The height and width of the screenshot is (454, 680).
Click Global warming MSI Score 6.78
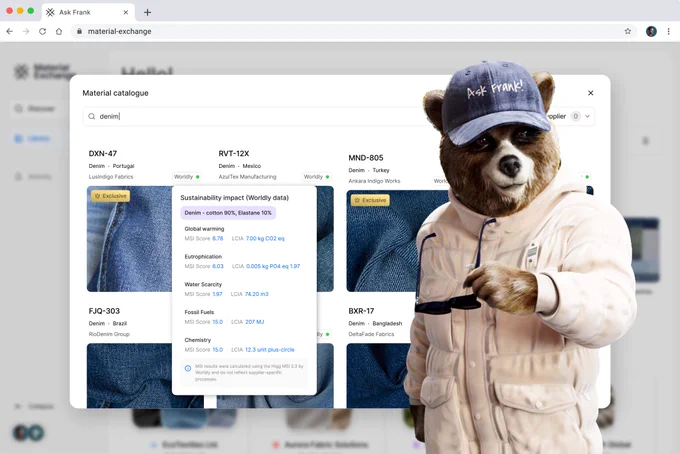[x=204, y=238]
